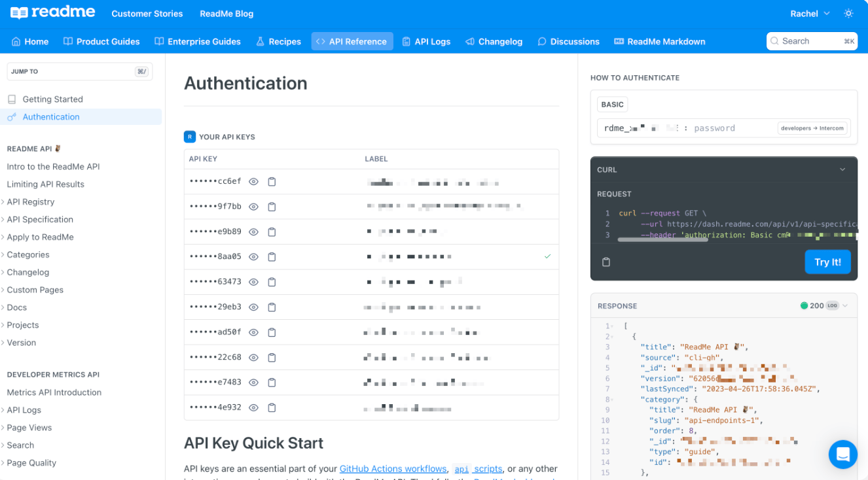868x480 pixels.
Task: Click the Jump To input box
Action: click(79, 71)
